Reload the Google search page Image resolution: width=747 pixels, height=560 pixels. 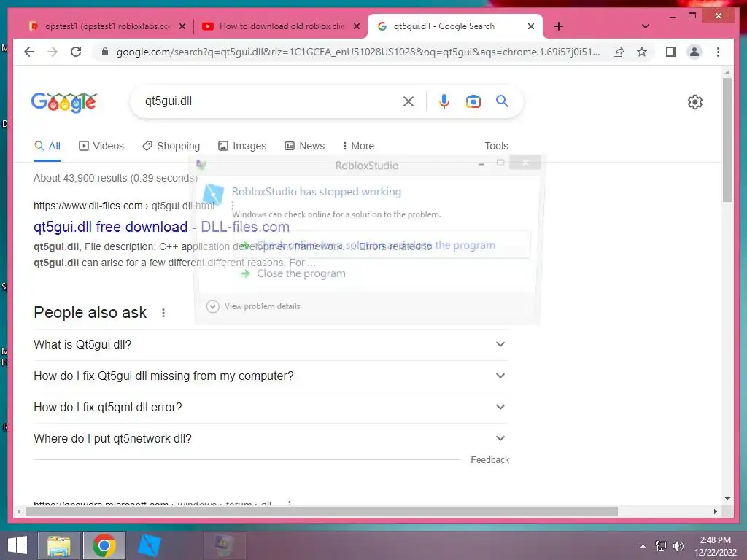click(76, 52)
